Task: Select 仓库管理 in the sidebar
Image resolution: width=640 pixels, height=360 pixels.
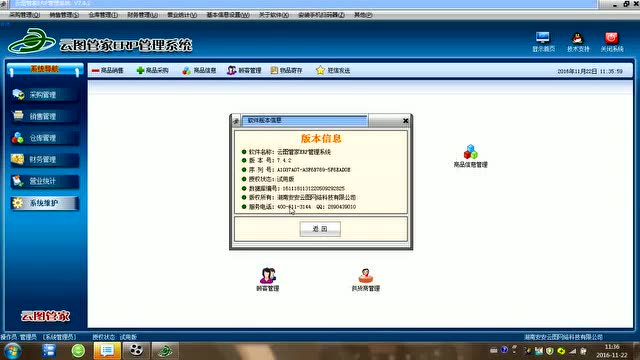Action: pos(44,138)
